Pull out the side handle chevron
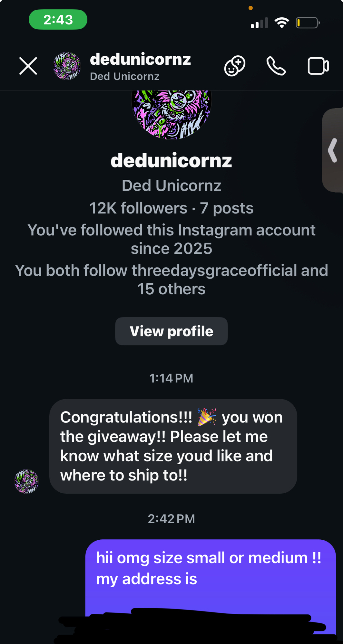343x644 pixels. (x=333, y=150)
